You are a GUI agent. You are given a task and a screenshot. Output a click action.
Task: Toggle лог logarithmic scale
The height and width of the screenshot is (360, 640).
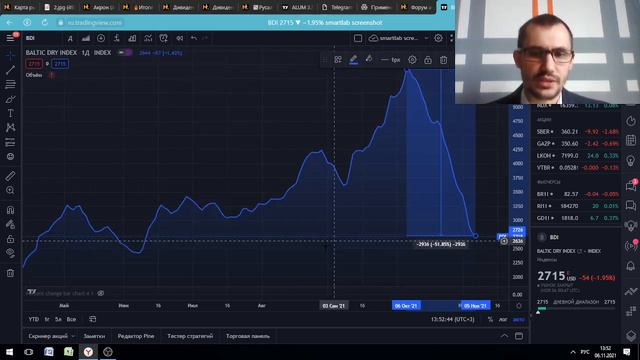pyautogui.click(x=503, y=320)
